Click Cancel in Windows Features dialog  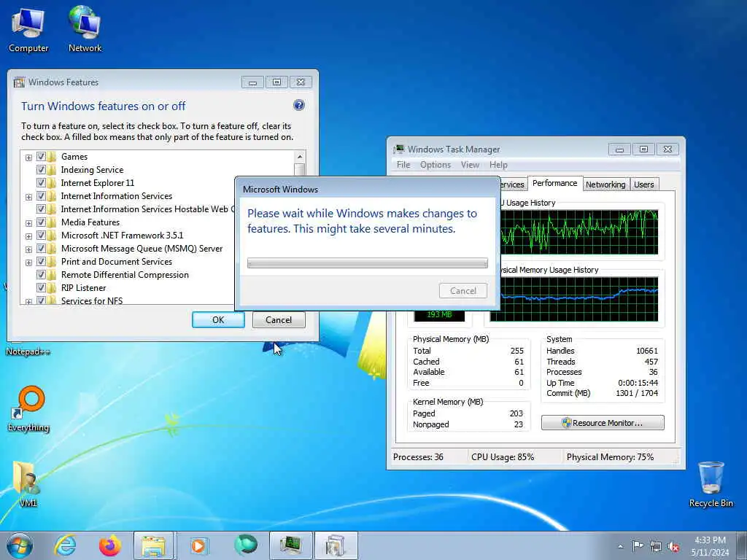pyautogui.click(x=278, y=320)
